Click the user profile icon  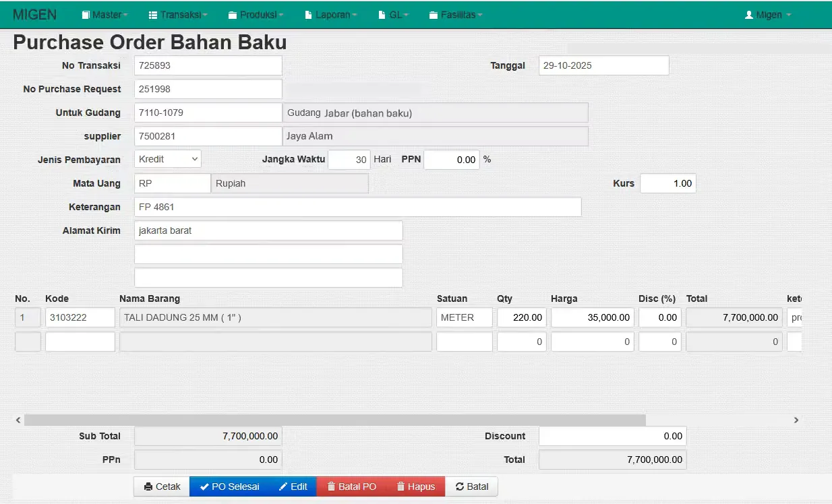pos(748,15)
